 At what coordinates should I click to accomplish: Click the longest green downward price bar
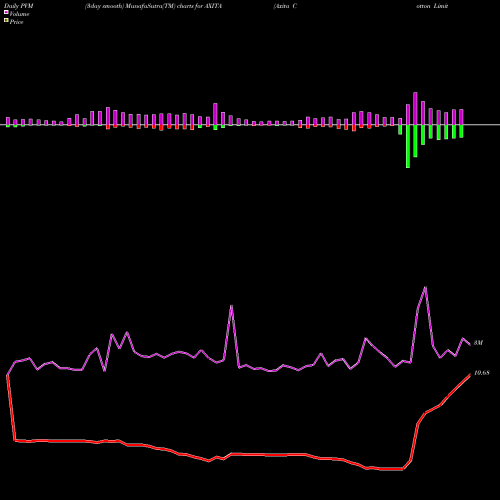[408, 146]
